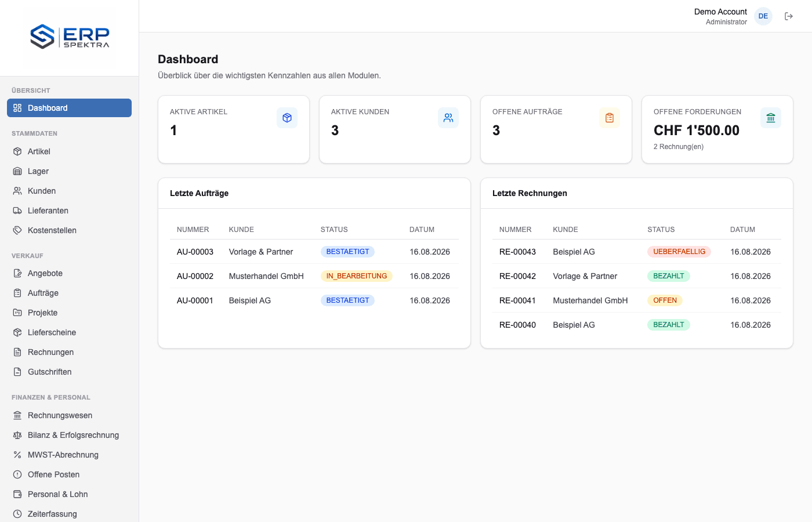The width and height of the screenshot is (812, 522).
Task: Select invoice RE-00041 row number
Action: [x=517, y=300]
